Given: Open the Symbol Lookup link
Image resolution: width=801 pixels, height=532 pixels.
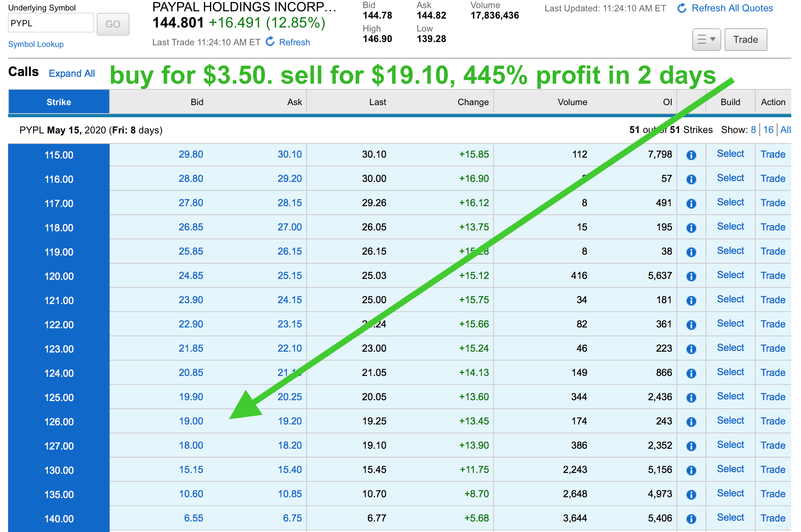Looking at the screenshot, I should point(36,44).
